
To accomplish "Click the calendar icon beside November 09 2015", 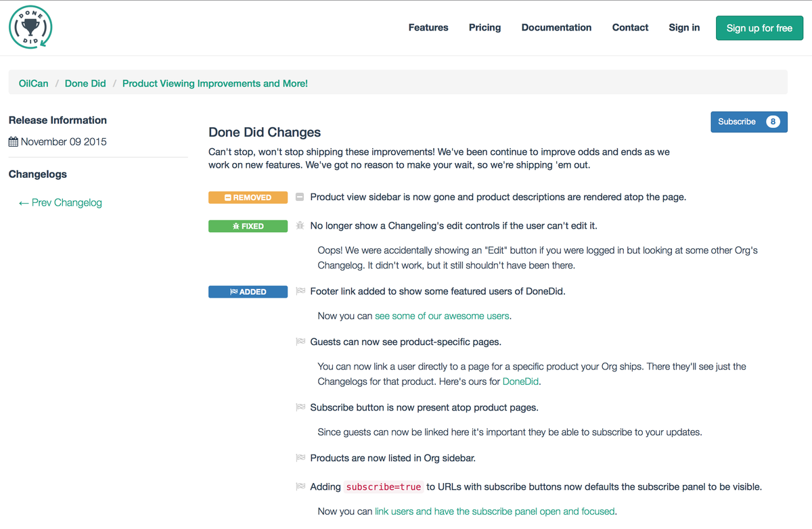I will (x=13, y=142).
